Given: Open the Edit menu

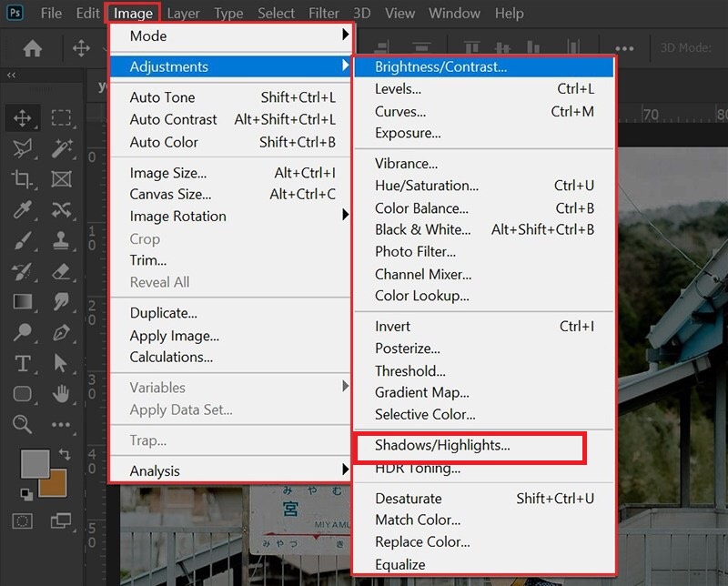Looking at the screenshot, I should pos(87,13).
